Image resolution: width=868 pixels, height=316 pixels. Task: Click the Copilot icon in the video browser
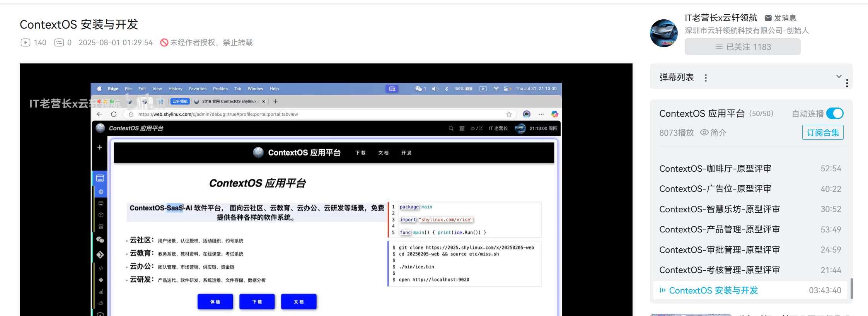[x=555, y=114]
